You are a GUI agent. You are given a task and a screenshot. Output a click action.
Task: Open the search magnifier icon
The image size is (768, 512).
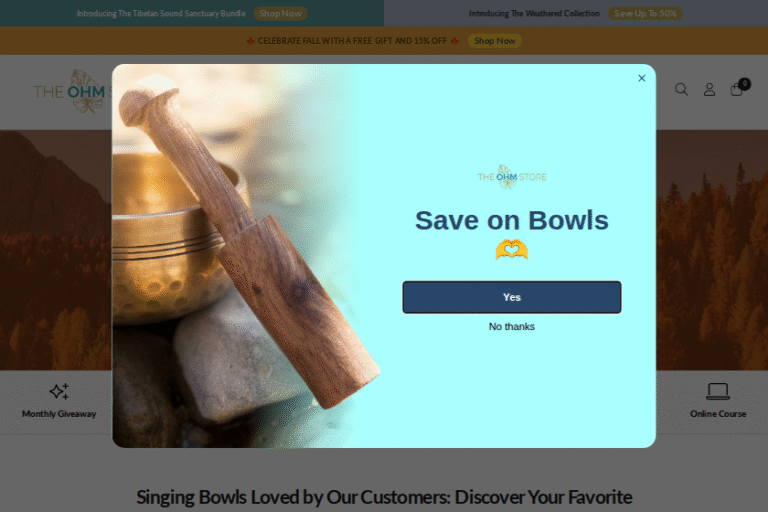[x=681, y=89]
